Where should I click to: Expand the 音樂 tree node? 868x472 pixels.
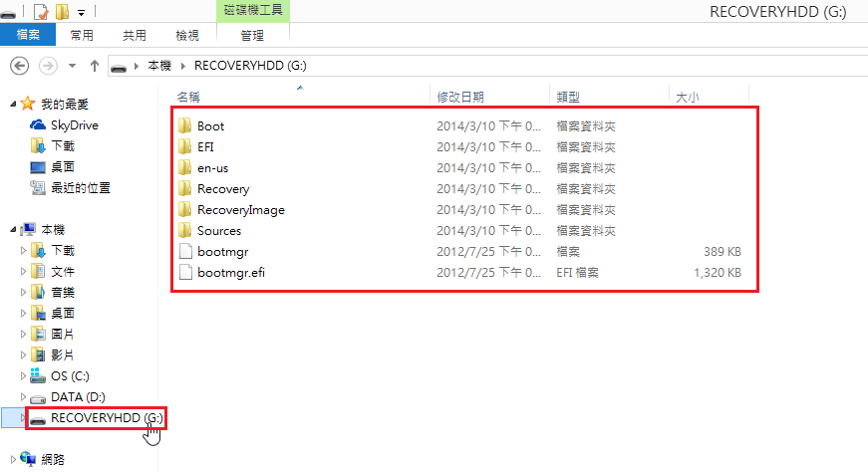24,293
